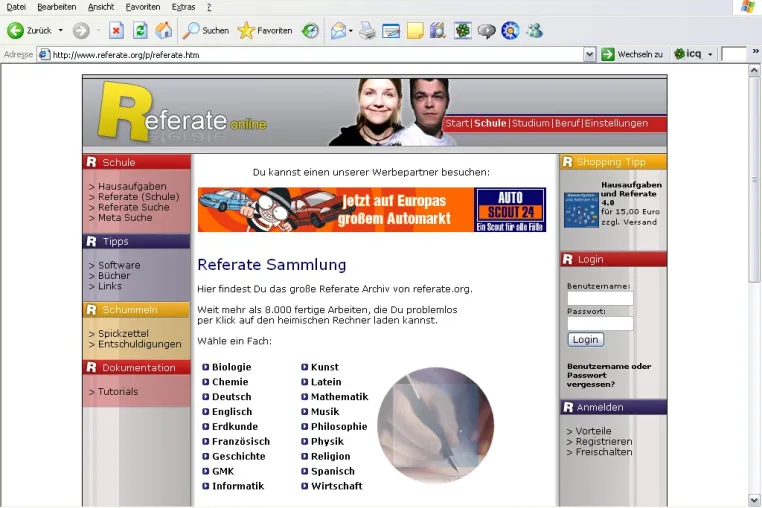Image resolution: width=762 pixels, height=508 pixels.
Task: Click the Windows flag logo
Action: coord(748,6)
